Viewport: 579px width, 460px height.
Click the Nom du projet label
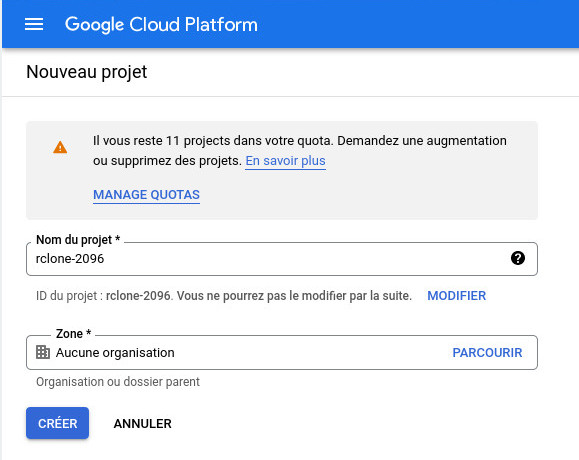coord(78,240)
